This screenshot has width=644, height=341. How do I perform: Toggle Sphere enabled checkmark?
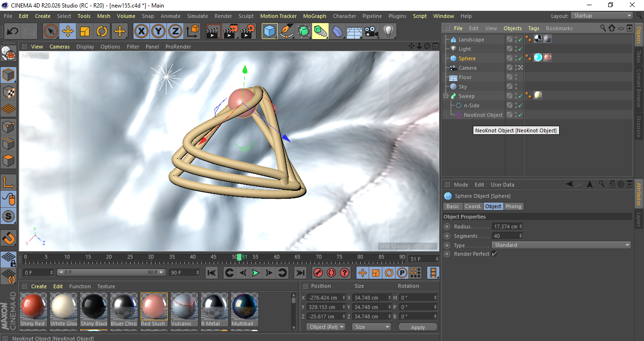pyautogui.click(x=520, y=58)
